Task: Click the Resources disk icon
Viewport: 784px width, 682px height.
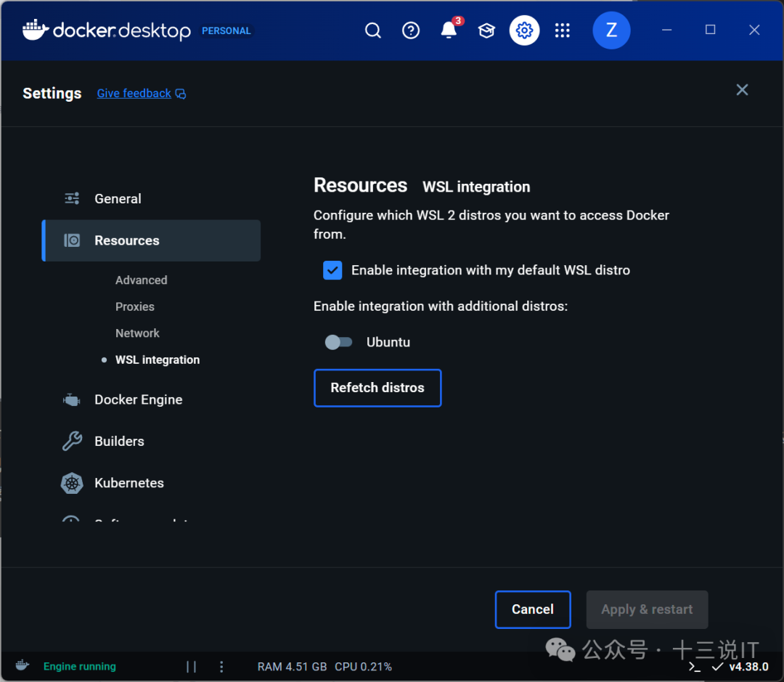Action: (x=72, y=240)
